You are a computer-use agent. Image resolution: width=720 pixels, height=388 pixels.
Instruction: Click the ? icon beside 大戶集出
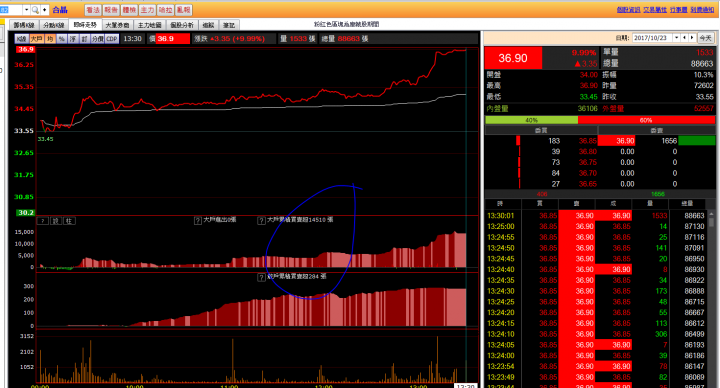tap(197, 221)
